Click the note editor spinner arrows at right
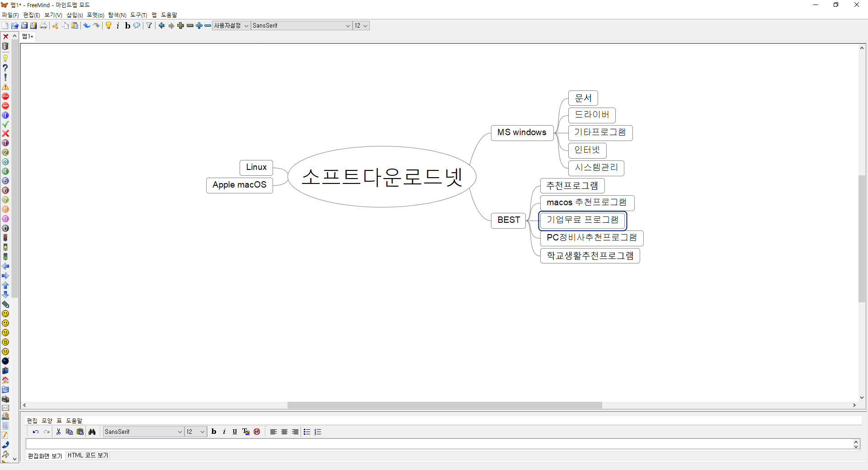 856,444
